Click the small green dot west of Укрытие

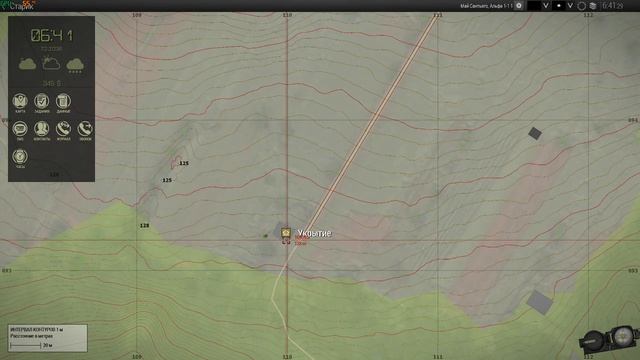click(266, 236)
